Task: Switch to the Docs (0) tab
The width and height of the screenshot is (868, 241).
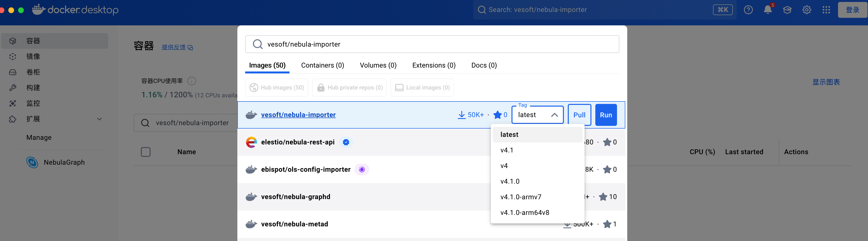Action: tap(484, 65)
